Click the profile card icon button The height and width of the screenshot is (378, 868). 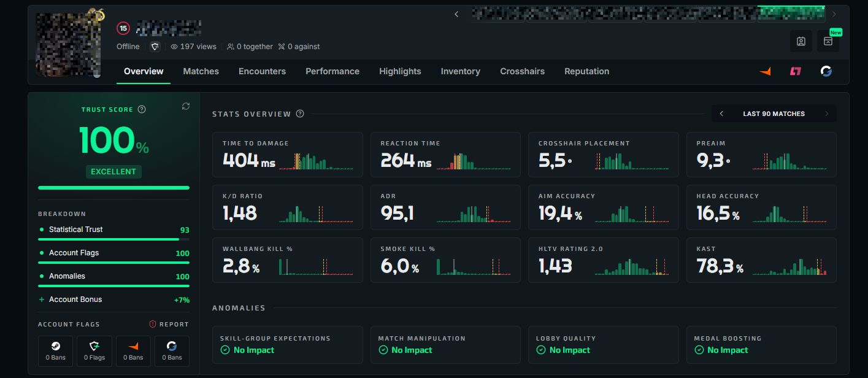pyautogui.click(x=801, y=41)
